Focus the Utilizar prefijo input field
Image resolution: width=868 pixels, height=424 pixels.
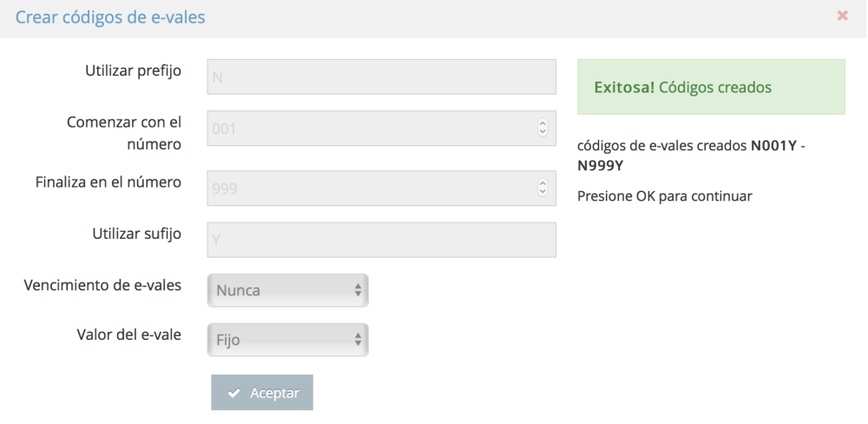[381, 76]
